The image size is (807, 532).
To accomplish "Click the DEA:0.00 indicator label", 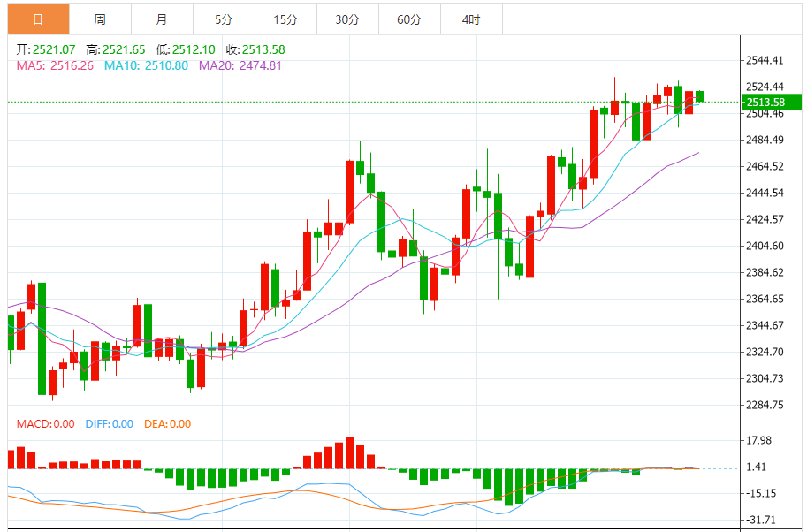I will [x=167, y=424].
